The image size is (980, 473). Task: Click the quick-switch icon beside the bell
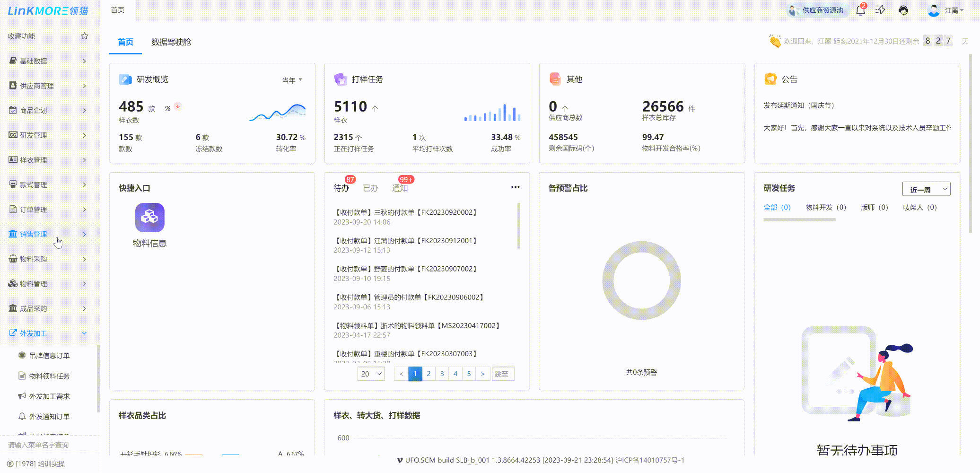click(880, 10)
